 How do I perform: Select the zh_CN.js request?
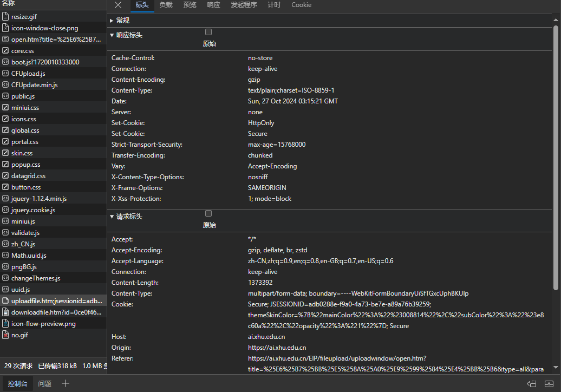[54, 244]
